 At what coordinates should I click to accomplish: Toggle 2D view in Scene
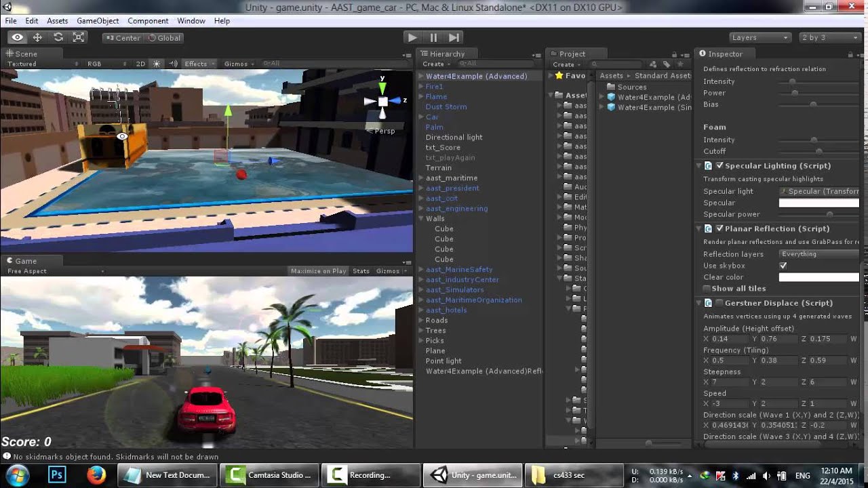pos(140,64)
